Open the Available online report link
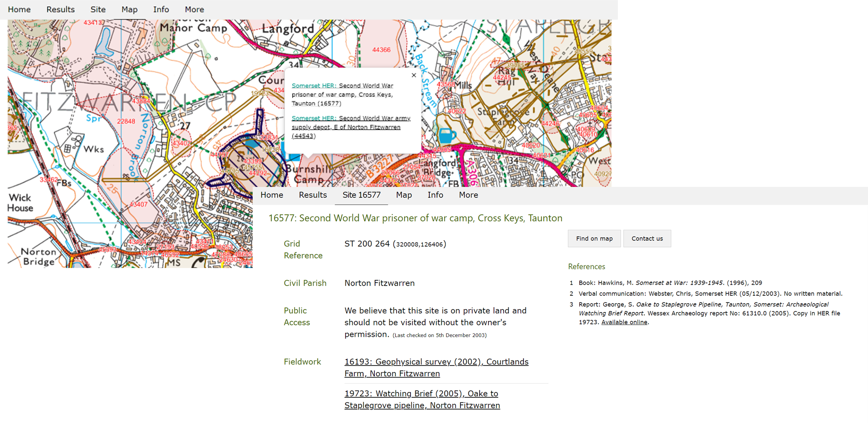The width and height of the screenshot is (868, 423). (624, 322)
